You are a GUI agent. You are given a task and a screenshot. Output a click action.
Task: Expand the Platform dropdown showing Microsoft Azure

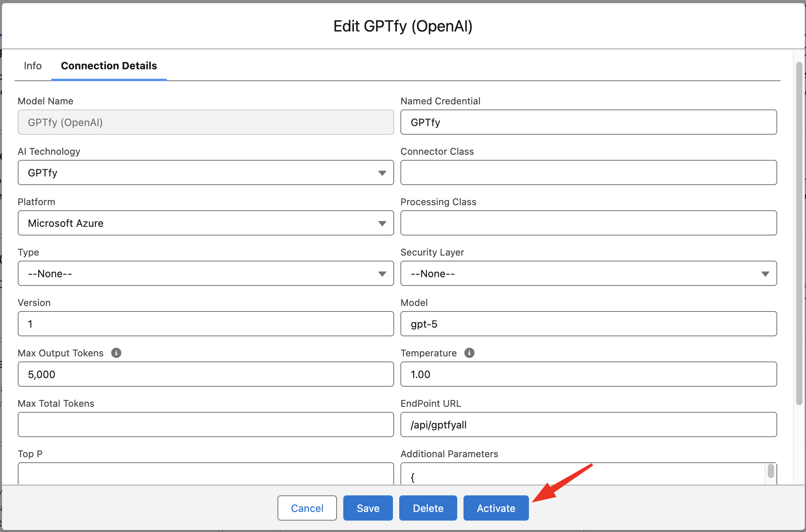tap(205, 223)
